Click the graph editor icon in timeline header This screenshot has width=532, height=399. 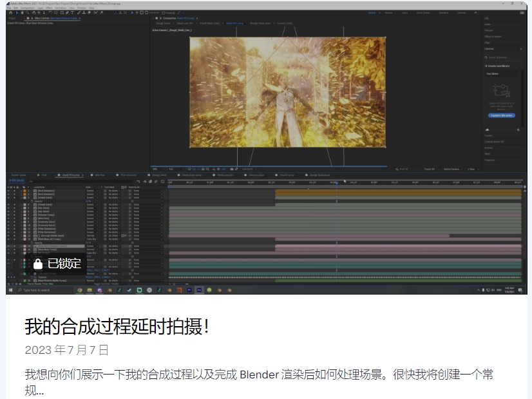click(162, 182)
